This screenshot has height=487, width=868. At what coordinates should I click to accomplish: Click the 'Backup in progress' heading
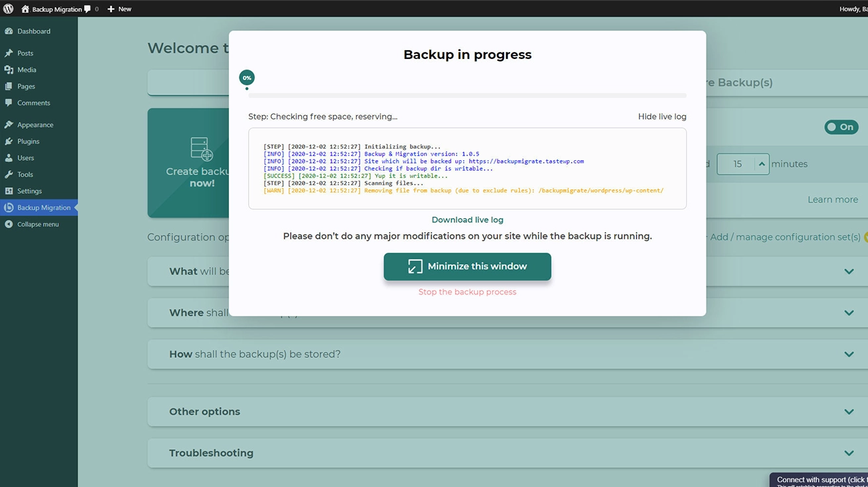pos(467,55)
